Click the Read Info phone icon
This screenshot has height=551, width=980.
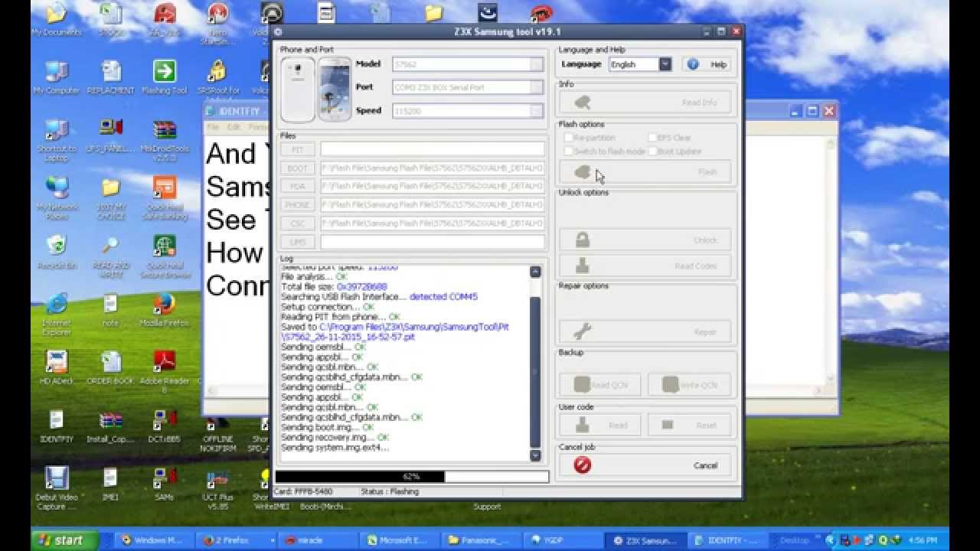tap(583, 103)
